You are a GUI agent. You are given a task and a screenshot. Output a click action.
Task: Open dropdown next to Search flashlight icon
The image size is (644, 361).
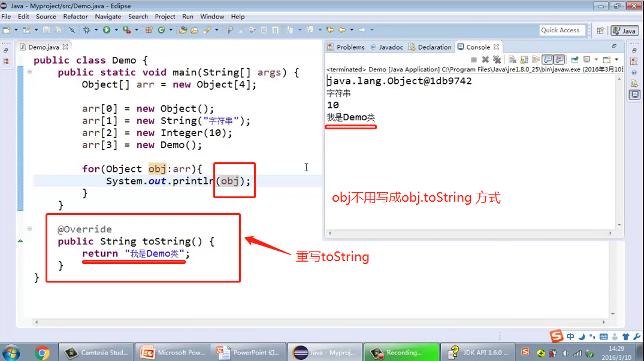coord(217,30)
